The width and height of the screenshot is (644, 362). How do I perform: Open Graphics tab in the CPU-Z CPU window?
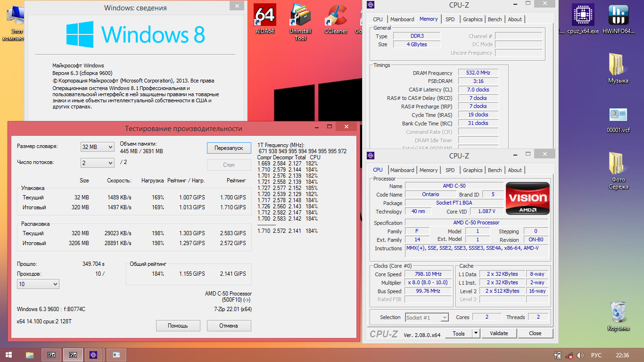[472, 170]
